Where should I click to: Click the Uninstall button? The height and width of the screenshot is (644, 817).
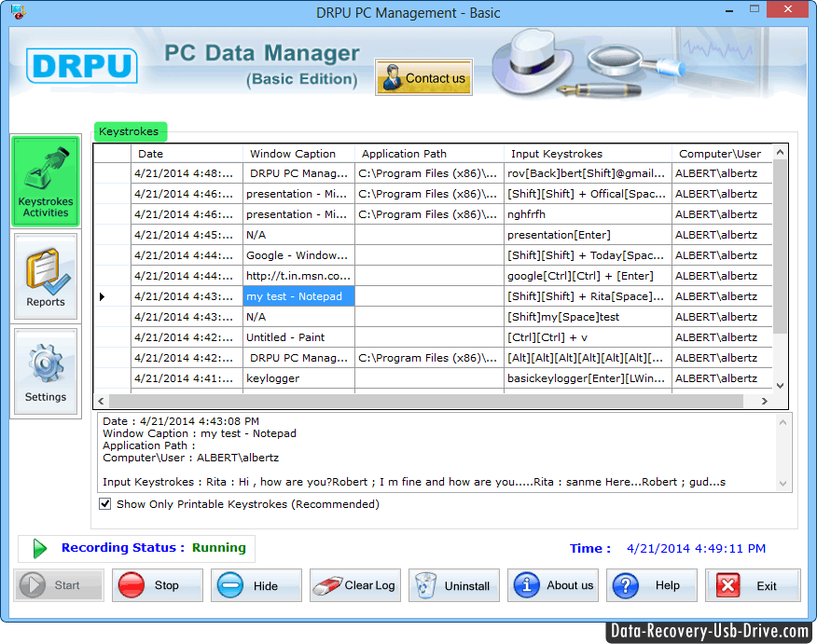[x=454, y=585]
